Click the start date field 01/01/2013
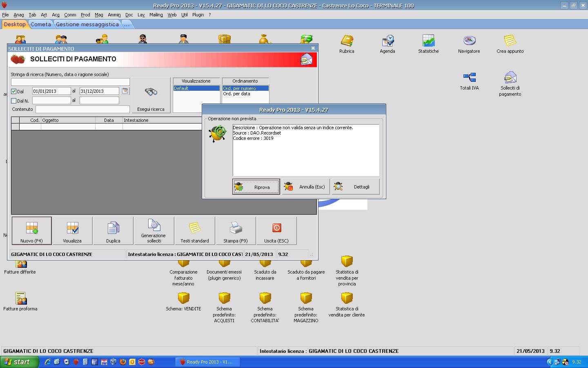The image size is (588, 368). 51,91
